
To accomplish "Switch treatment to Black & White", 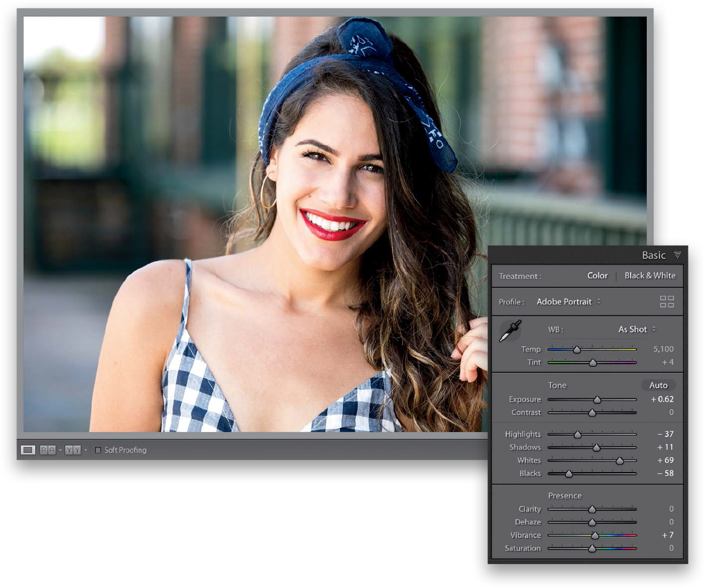I will pyautogui.click(x=650, y=276).
